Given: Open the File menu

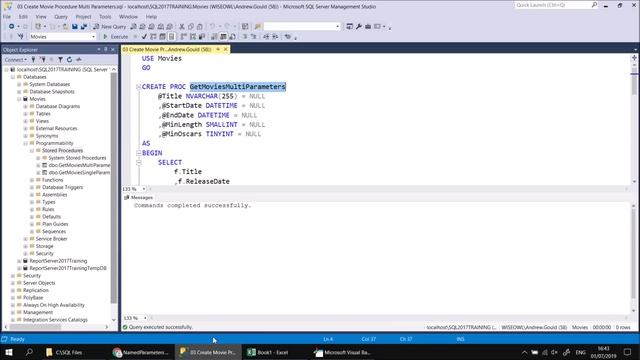Looking at the screenshot, I should pyautogui.click(x=7, y=17).
